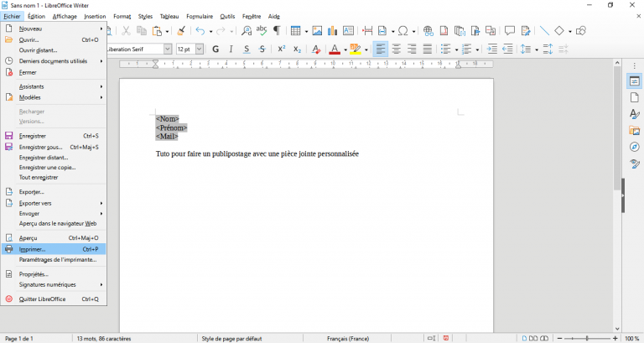This screenshot has width=644, height=343.
Task: Apply red font color A button
Action: (335, 49)
